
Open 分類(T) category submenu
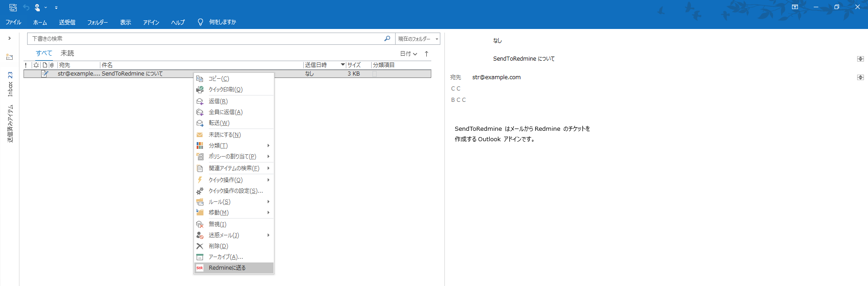click(x=234, y=146)
